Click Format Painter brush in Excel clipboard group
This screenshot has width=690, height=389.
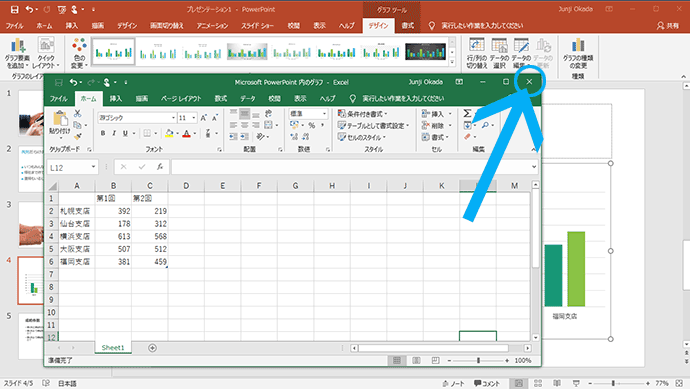coord(78,136)
